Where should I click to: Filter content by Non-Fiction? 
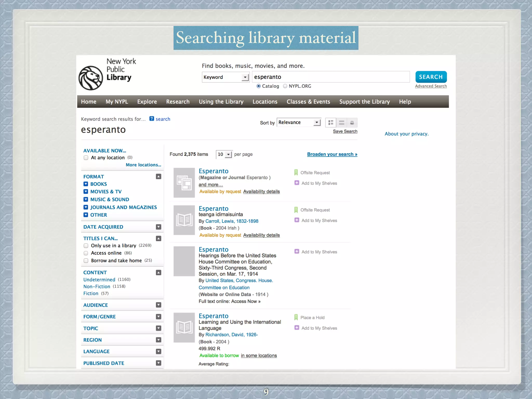97,287
